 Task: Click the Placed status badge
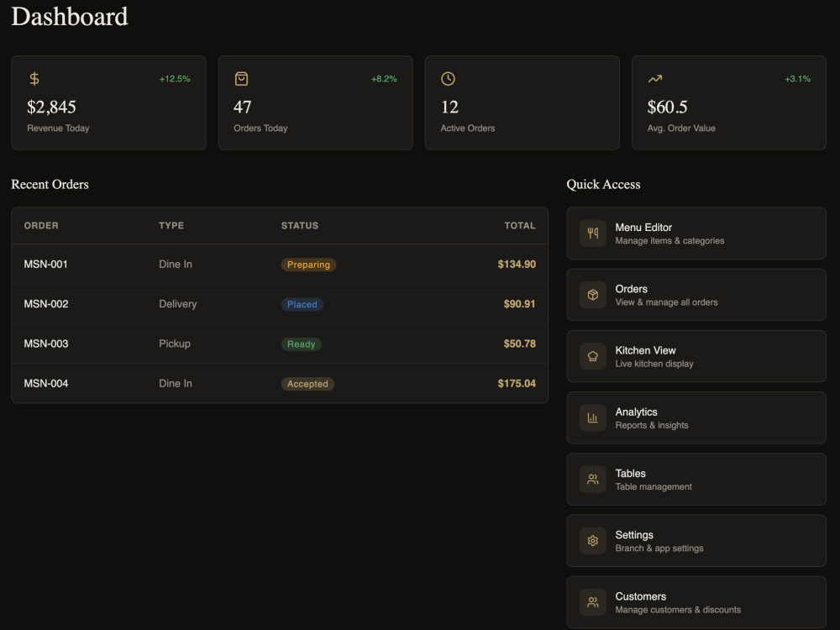[x=302, y=304]
